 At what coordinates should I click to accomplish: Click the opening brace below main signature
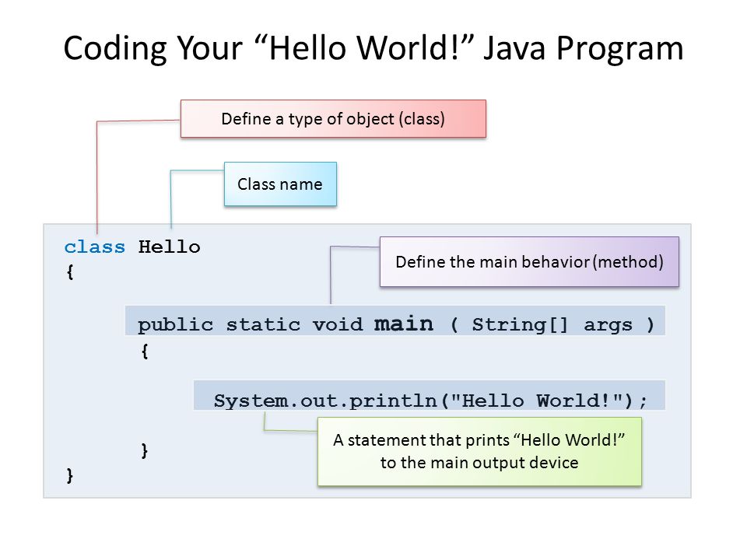(145, 352)
